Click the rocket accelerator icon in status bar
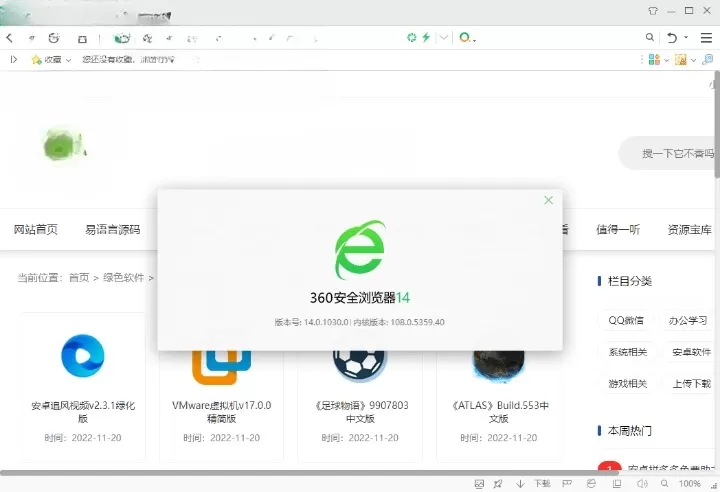Image resolution: width=720 pixels, height=492 pixels. click(498, 484)
